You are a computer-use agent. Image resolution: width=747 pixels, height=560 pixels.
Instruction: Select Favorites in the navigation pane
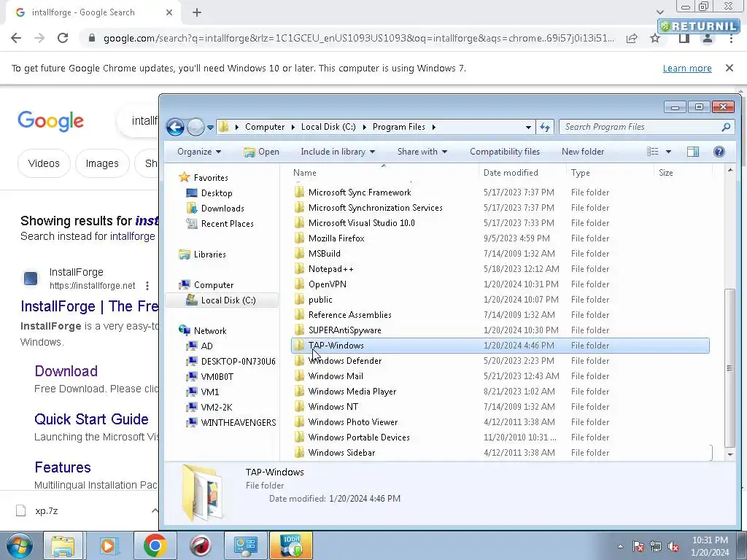tap(211, 178)
